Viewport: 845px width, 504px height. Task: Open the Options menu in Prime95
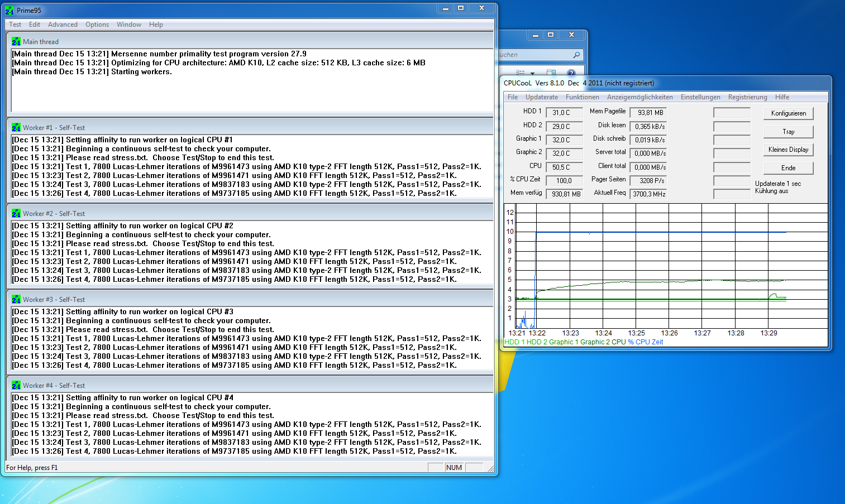(x=97, y=25)
